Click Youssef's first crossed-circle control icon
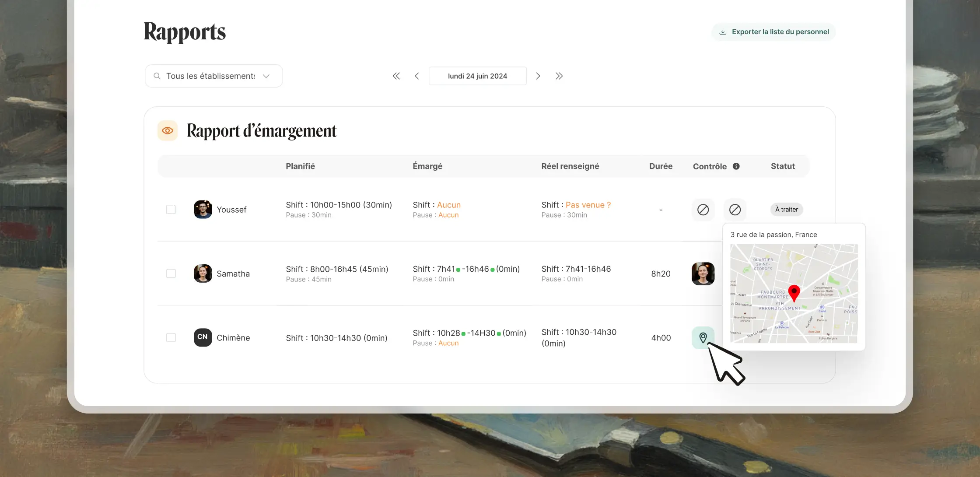This screenshot has width=980, height=477. pos(703,210)
